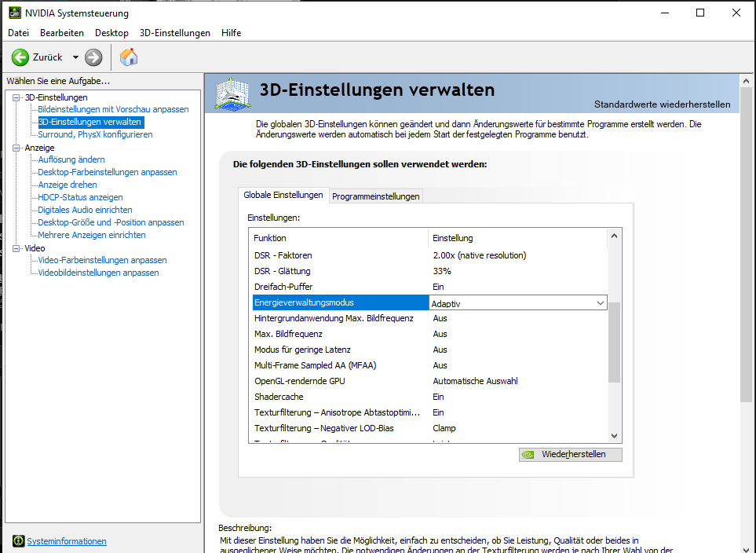Screen dimensions: 756x553
Task: Open Anzeige drehen
Action: (x=68, y=185)
